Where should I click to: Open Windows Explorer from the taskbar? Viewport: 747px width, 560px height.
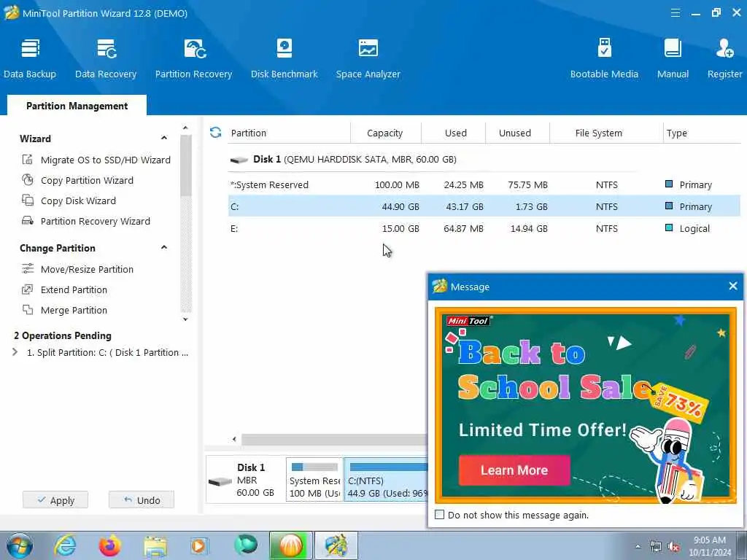tap(155, 545)
